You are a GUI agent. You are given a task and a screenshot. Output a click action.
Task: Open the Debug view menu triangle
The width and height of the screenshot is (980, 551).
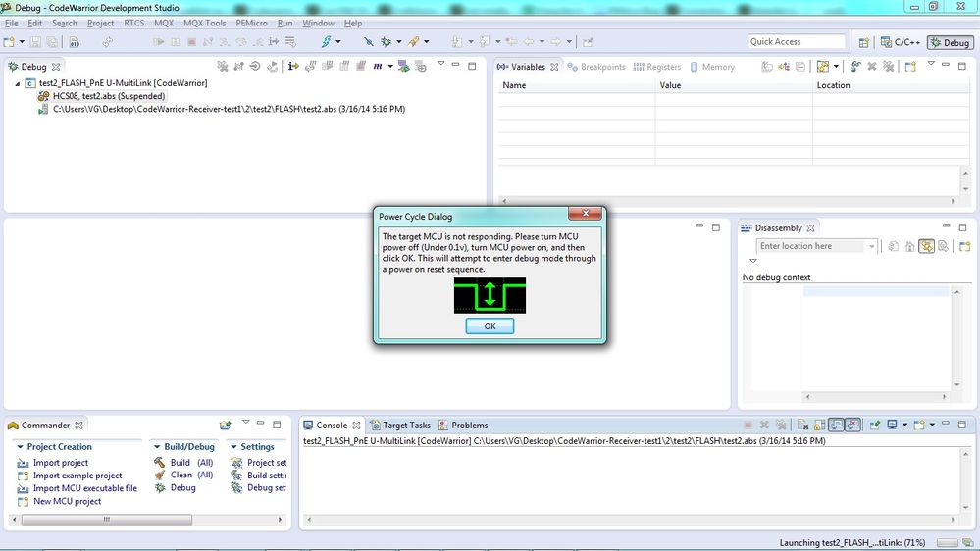click(x=440, y=64)
